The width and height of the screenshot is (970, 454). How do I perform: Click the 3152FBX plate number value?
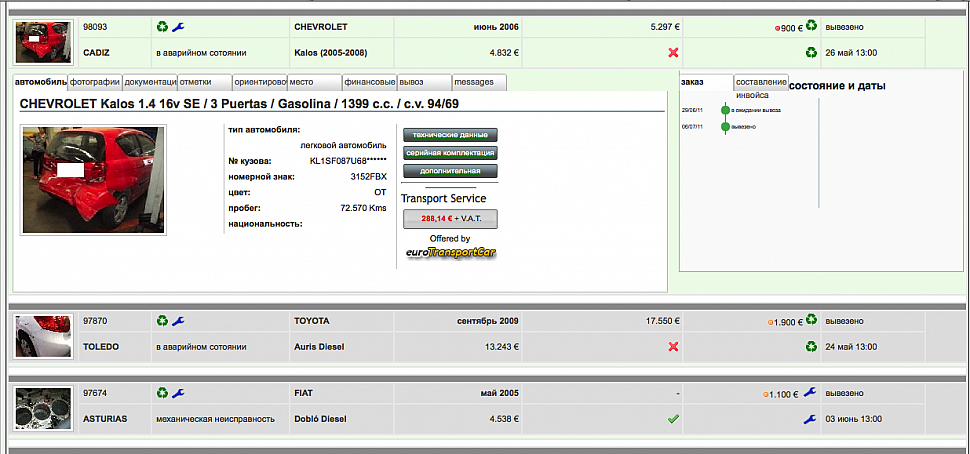pyautogui.click(x=368, y=177)
